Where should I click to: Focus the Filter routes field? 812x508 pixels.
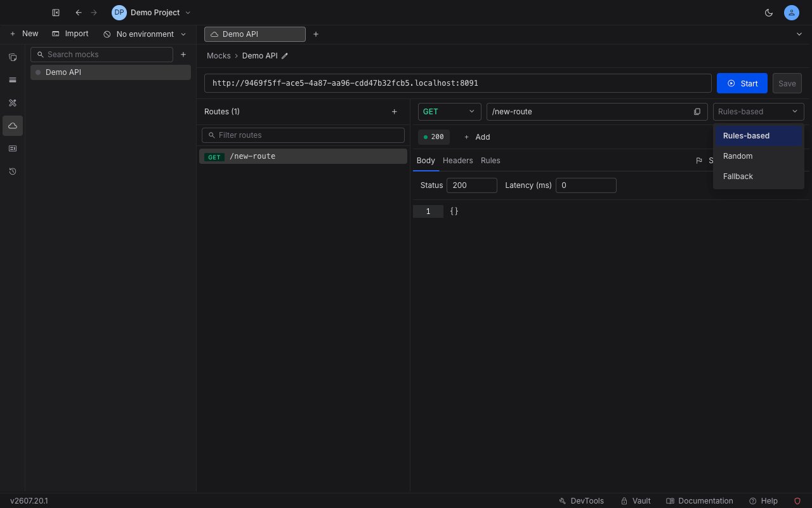click(x=303, y=135)
